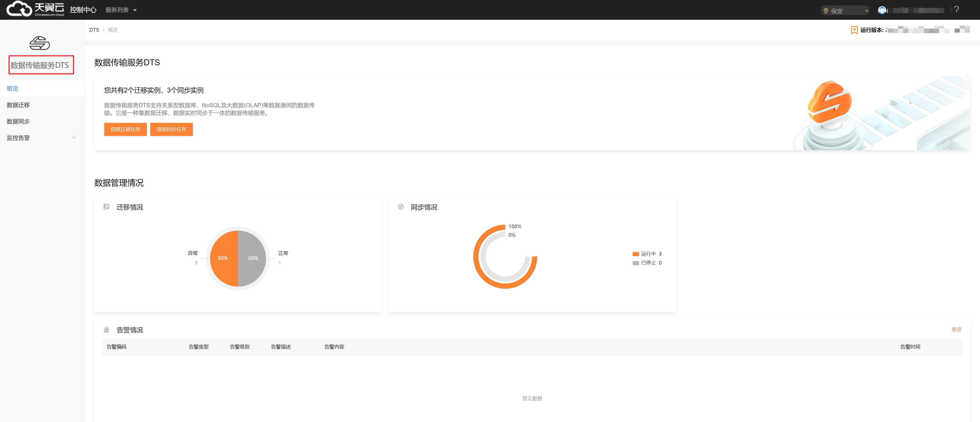
Task: Click the DTS breadcrumb link
Action: tap(94, 30)
